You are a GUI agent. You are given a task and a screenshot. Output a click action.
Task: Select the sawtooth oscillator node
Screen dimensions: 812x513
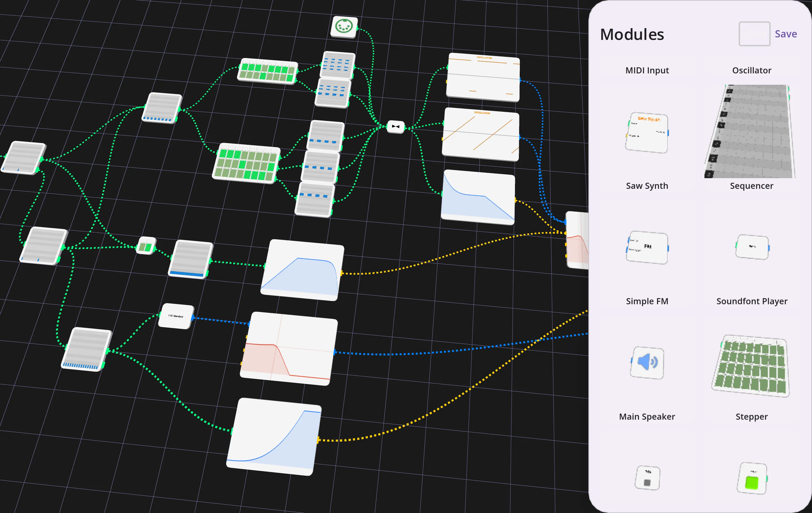click(x=480, y=134)
